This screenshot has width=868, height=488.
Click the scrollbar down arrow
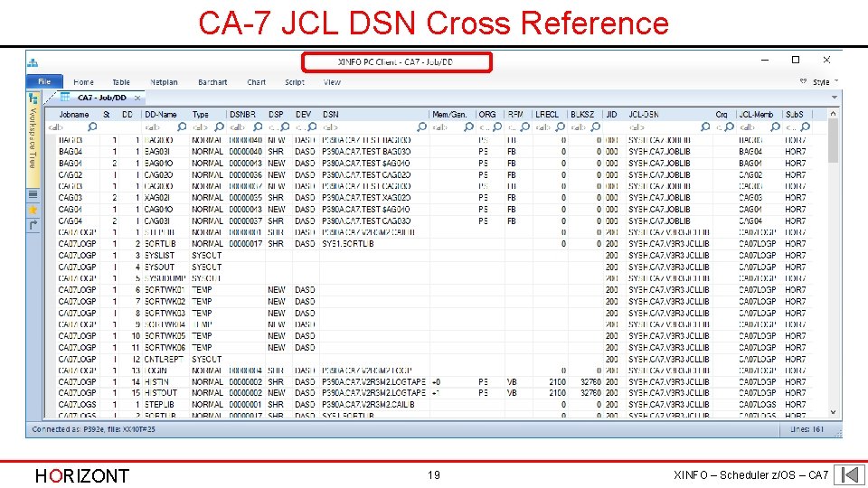pyautogui.click(x=833, y=412)
